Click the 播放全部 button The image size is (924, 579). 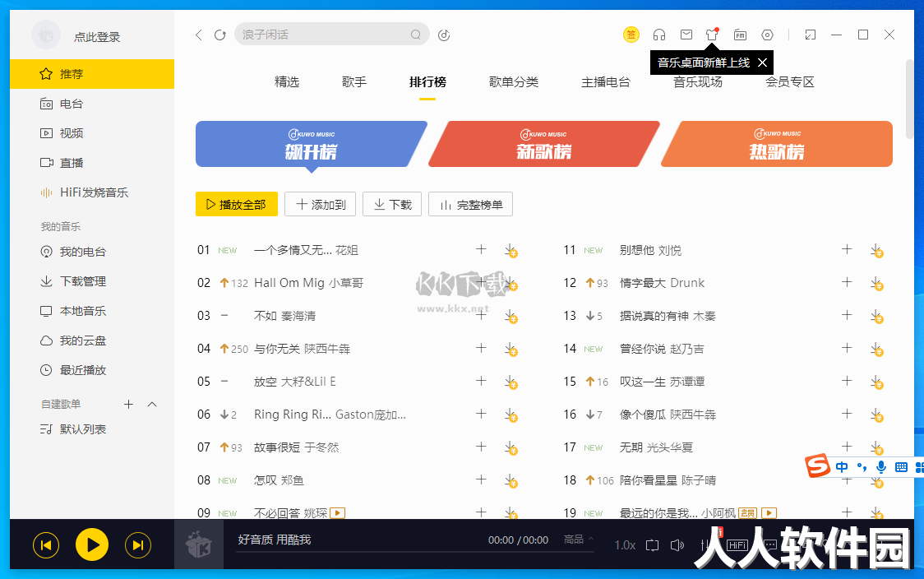coord(236,204)
